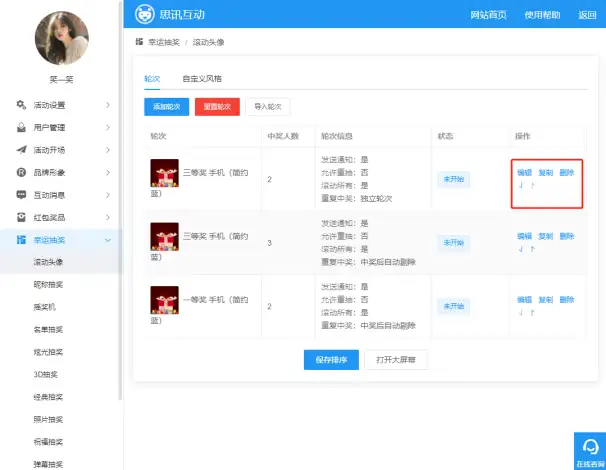The width and height of the screenshot is (606, 470).
Task: Click the 活动设置 gears icon
Action: [21, 105]
